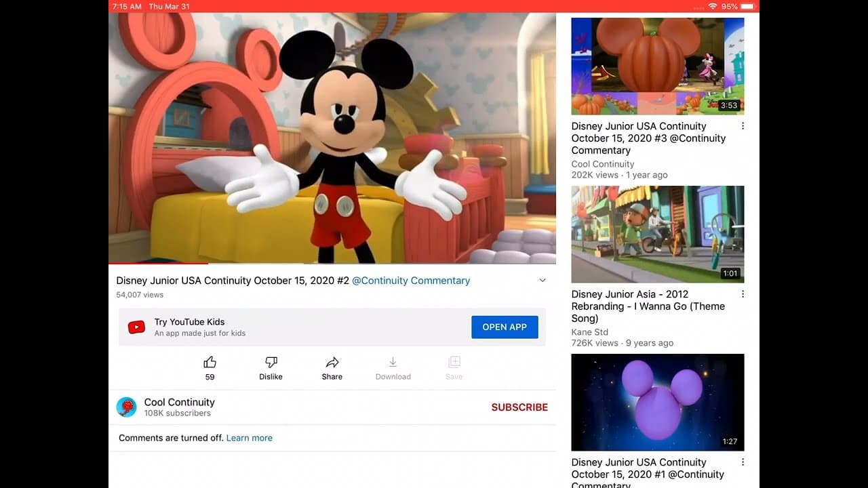Viewport: 868px width, 488px height.
Task: Like the video with thumbs up icon
Action: coord(210,362)
